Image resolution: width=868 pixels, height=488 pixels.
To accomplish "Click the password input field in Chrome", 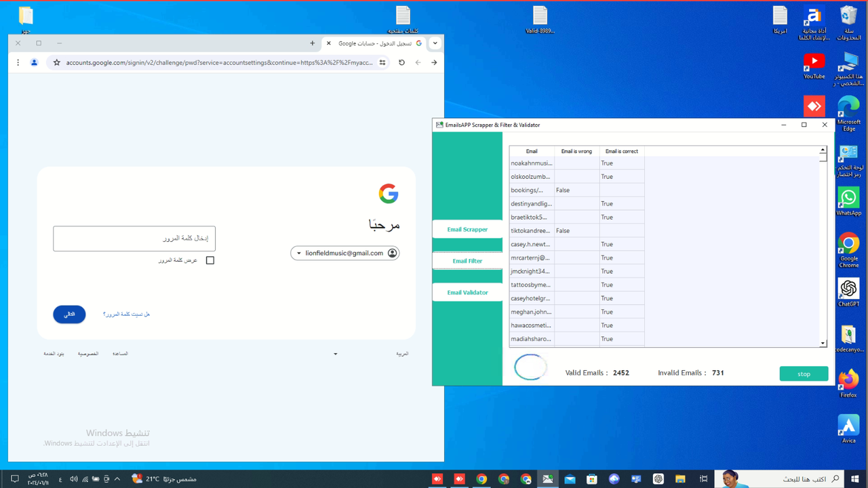I will click(134, 239).
